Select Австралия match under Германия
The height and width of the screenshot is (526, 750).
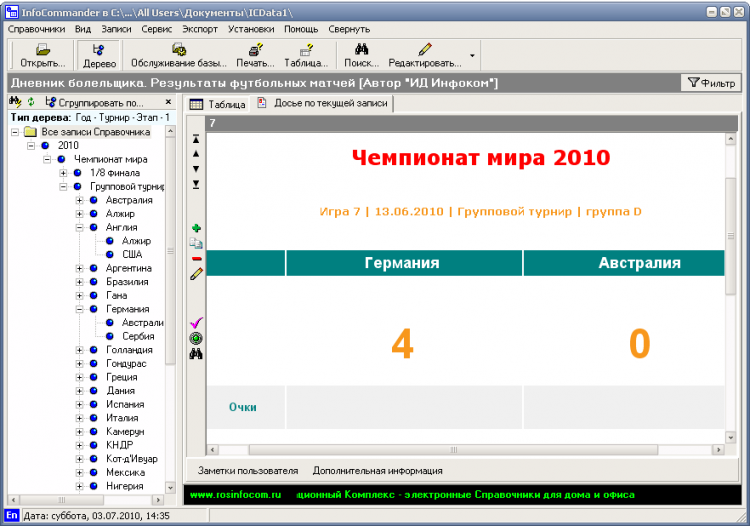143,323
